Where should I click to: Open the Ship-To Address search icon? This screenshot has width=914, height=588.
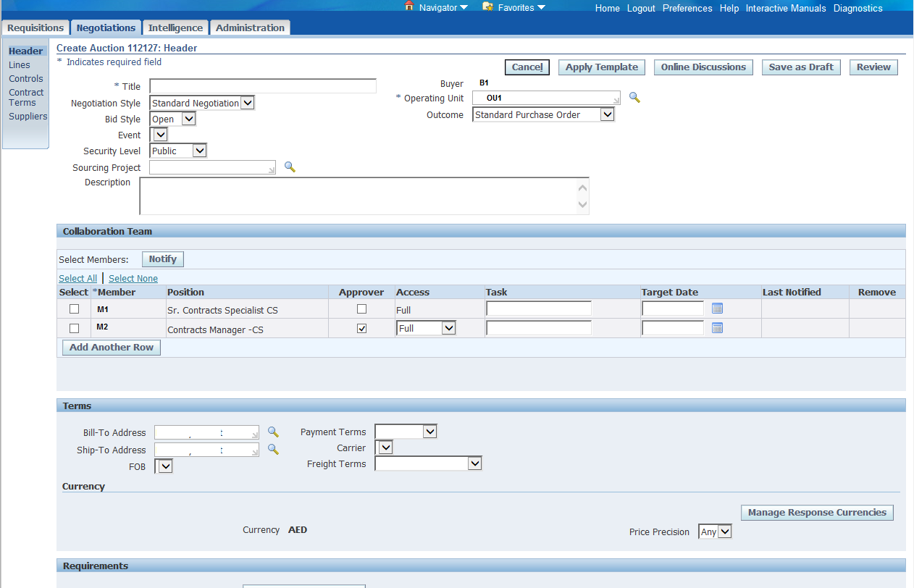[x=273, y=449]
